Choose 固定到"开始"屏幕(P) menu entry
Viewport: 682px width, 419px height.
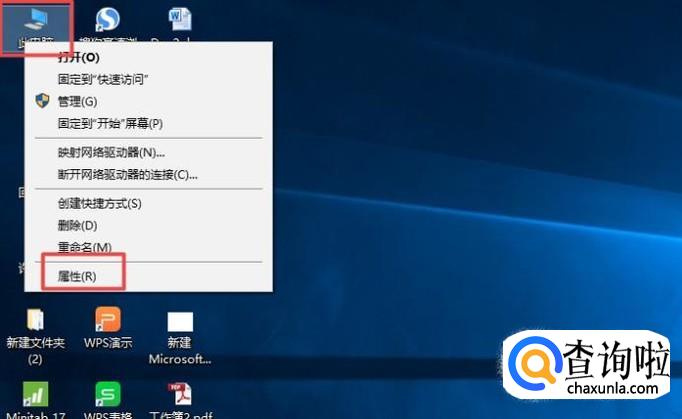pyautogui.click(x=148, y=124)
